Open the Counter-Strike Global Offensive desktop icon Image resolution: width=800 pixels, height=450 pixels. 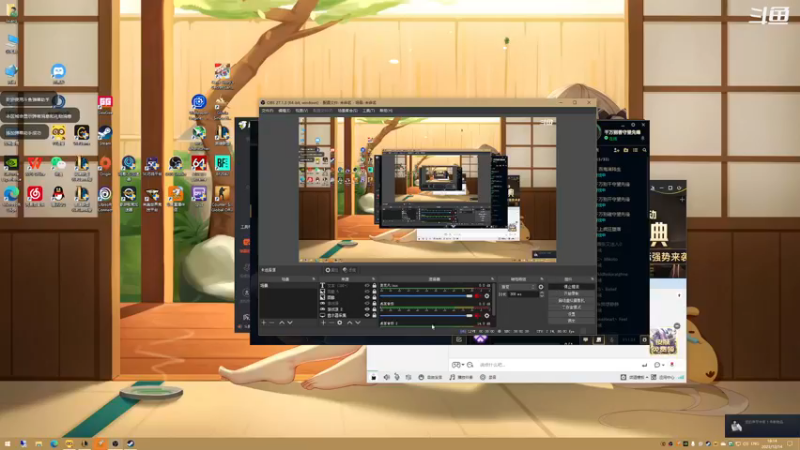click(222, 193)
